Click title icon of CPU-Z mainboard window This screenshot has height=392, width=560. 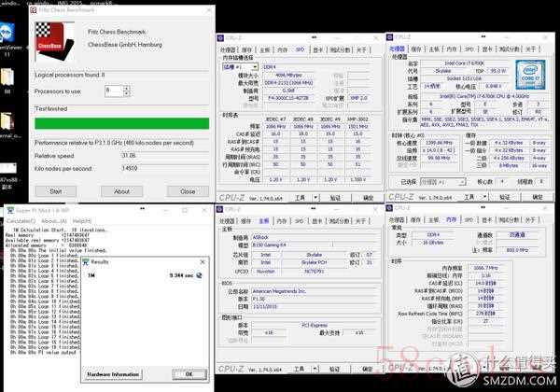click(220, 209)
